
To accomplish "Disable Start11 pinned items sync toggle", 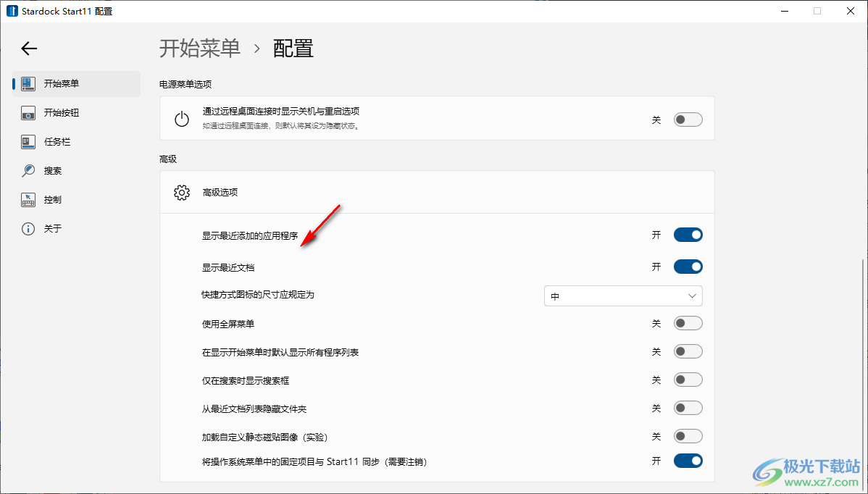I will pyautogui.click(x=687, y=460).
